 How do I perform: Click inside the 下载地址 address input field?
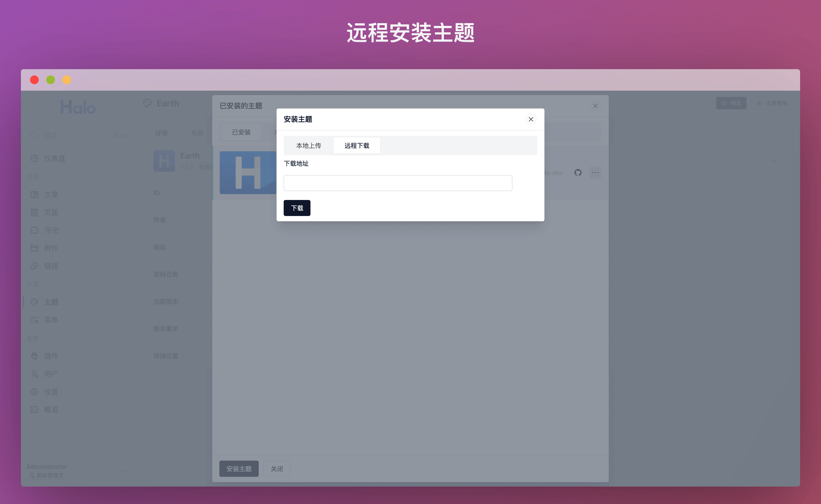pos(398,183)
